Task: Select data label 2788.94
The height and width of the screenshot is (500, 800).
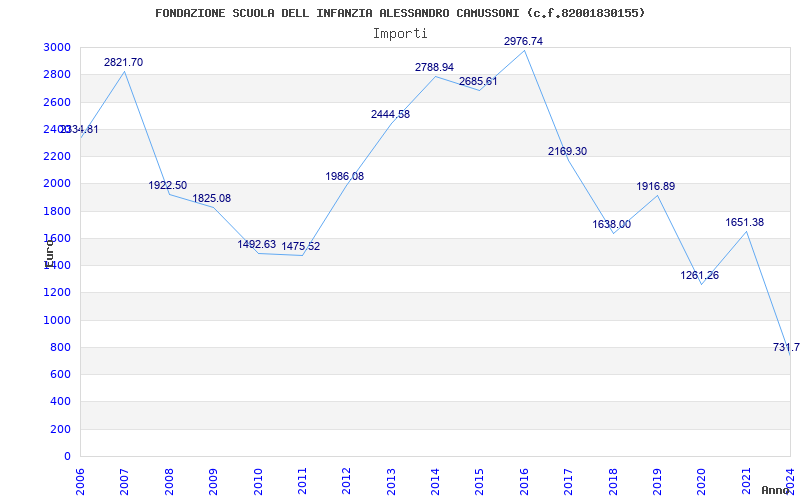Action: click(434, 67)
